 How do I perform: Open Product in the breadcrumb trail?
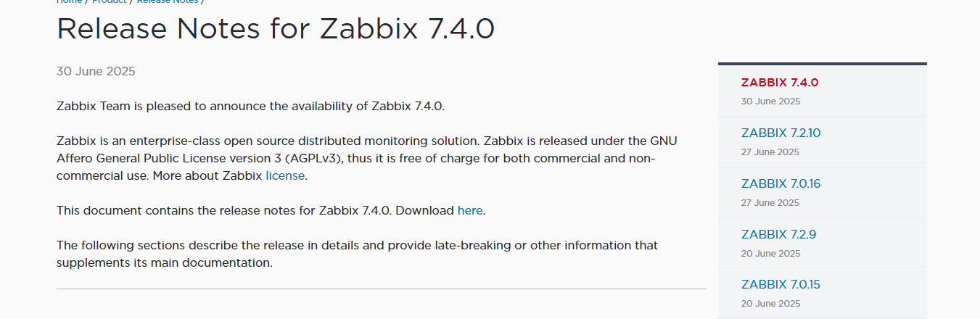(x=109, y=2)
